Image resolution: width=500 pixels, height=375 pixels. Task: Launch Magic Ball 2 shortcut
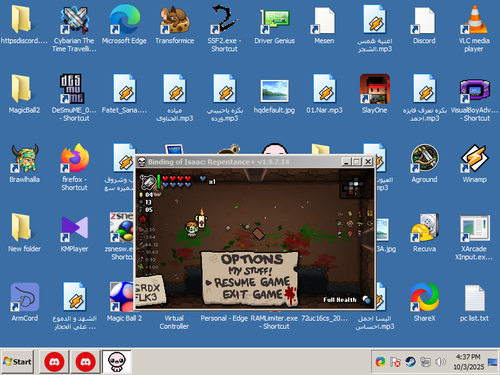(122, 297)
